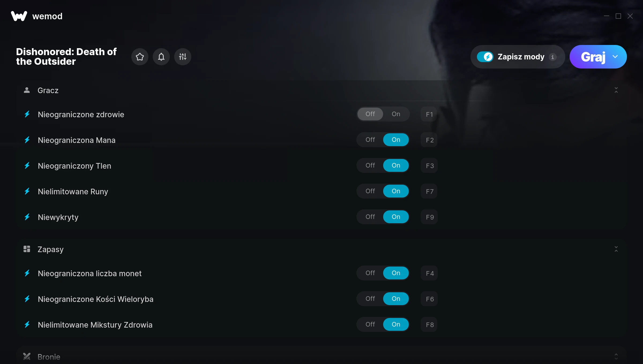This screenshot has width=643, height=364.
Task: Open the Graj button dropdown arrow
Action: coord(615,57)
